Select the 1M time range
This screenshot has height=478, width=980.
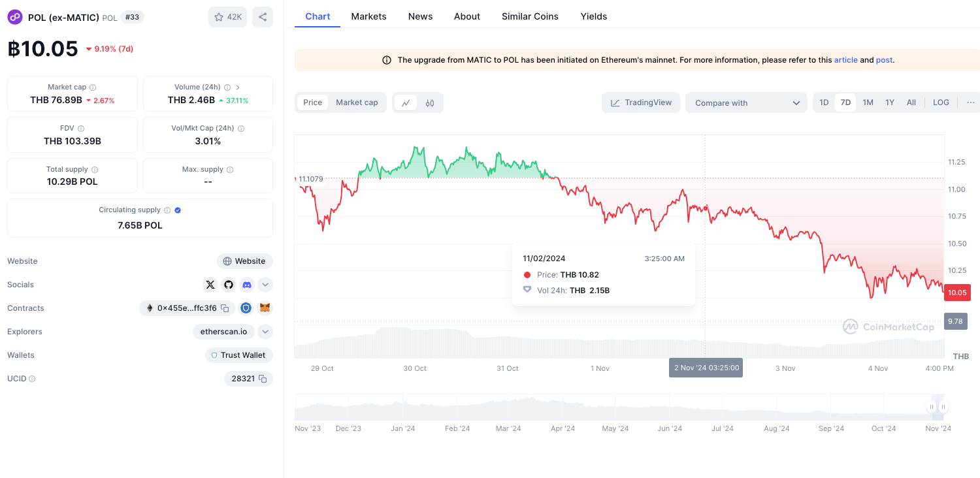(x=868, y=103)
